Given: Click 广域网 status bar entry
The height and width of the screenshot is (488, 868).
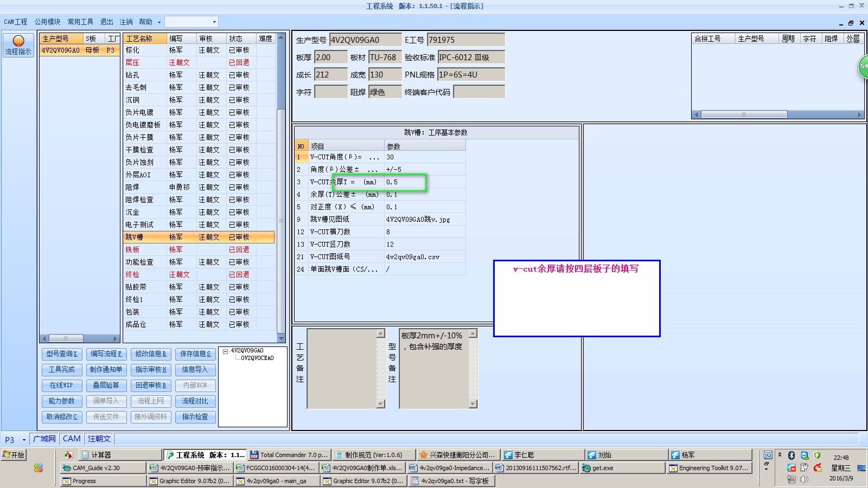Looking at the screenshot, I should [44, 439].
